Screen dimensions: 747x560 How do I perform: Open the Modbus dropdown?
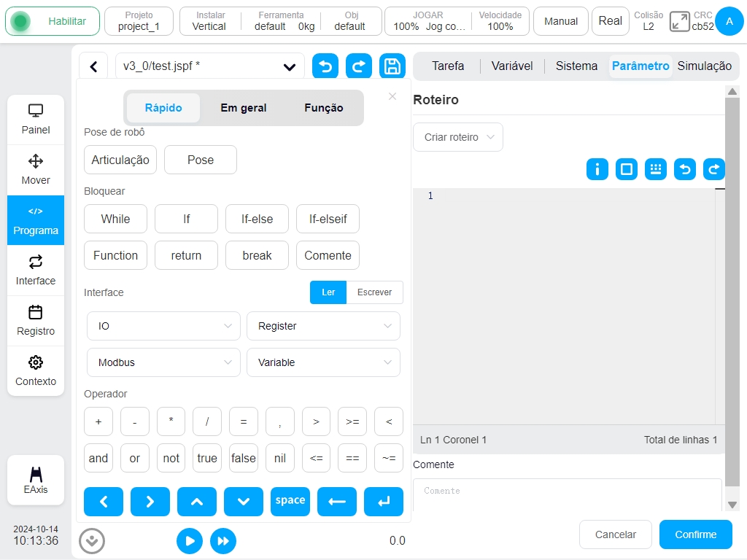pos(163,363)
